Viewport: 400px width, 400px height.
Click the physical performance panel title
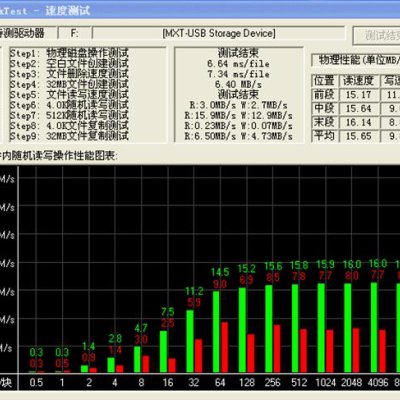356,60
